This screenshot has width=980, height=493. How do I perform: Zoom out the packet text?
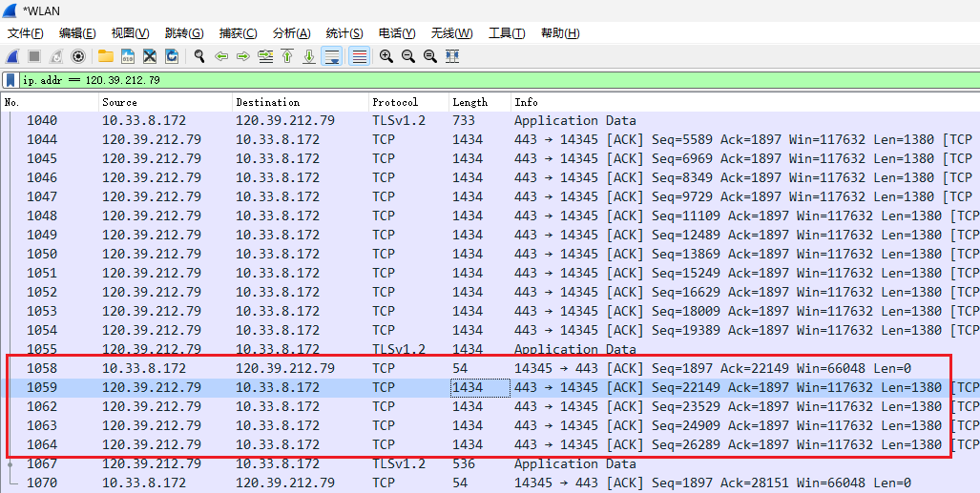coord(408,56)
